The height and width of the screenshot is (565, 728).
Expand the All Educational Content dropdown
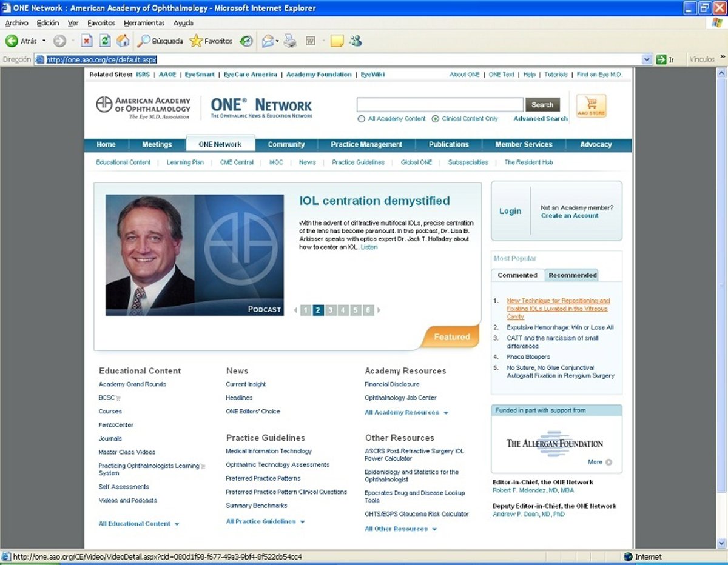(177, 524)
